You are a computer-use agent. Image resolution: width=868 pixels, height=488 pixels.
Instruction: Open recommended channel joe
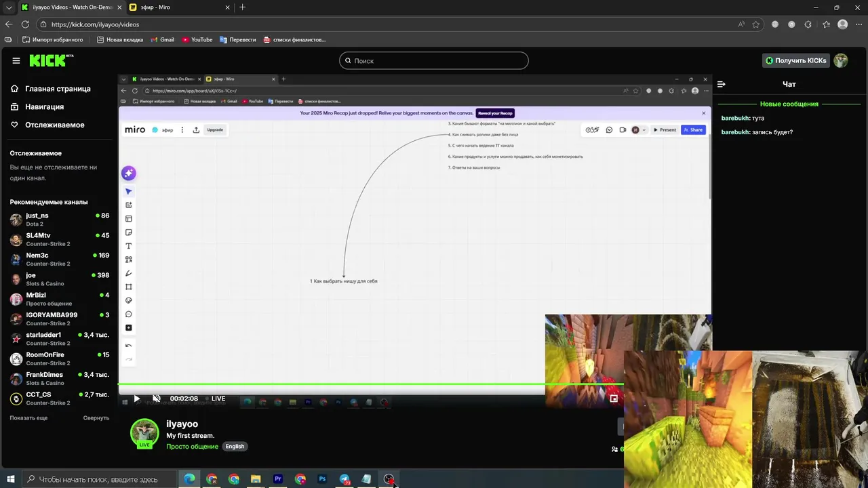pyautogui.click(x=60, y=279)
